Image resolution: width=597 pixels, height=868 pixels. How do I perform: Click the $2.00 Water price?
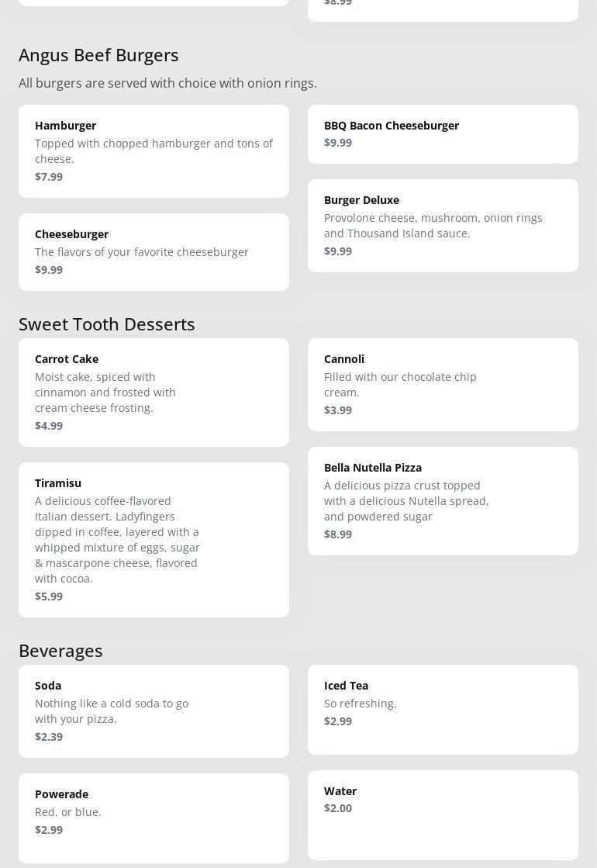pos(338,808)
